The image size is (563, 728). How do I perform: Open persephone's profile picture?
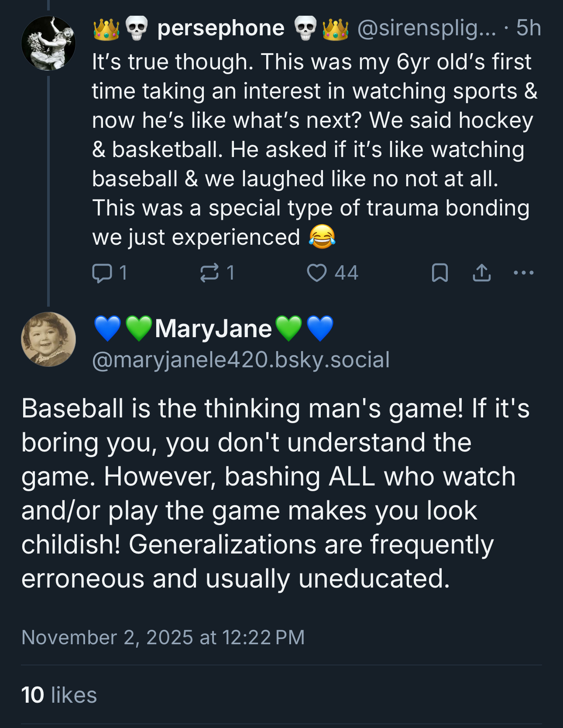click(48, 43)
